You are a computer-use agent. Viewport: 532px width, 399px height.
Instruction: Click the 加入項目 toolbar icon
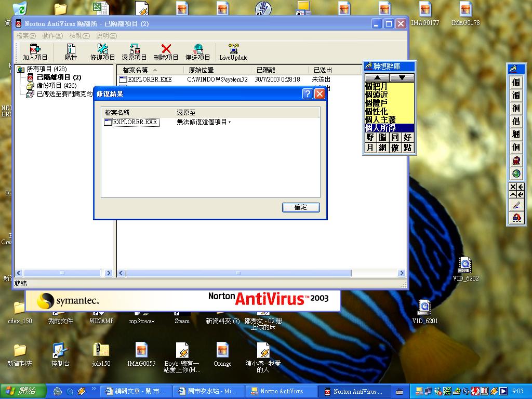coord(35,52)
